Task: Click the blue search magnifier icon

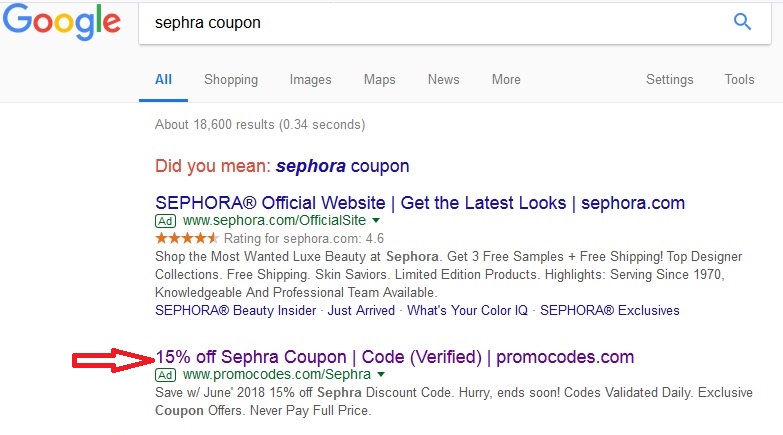Action: click(x=742, y=21)
